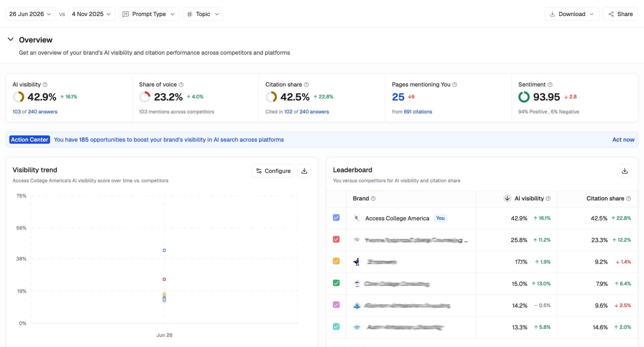644x347 pixels.
Task: Click the Share of voice donut gauge
Action: [x=145, y=97]
